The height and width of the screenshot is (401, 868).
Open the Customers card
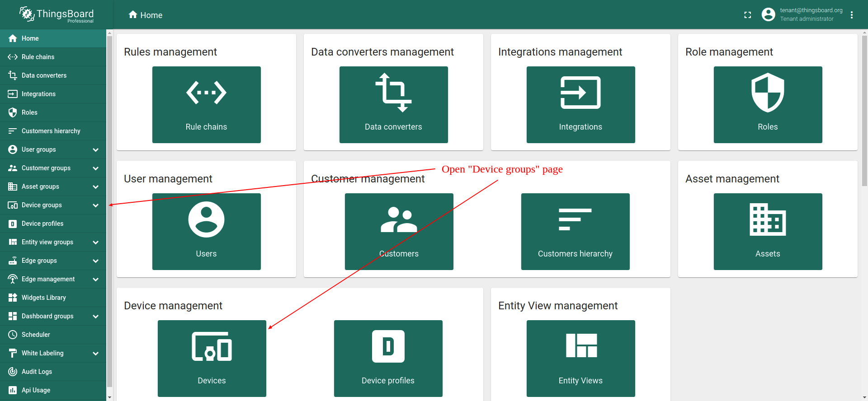(x=399, y=232)
